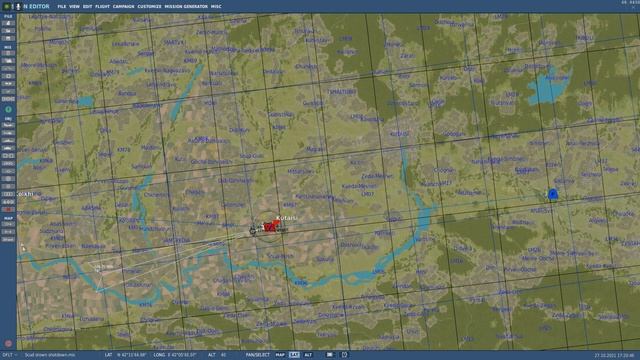Screen dimensions: 640x360
Task: Click the LONG coordinate readout
Action: coord(175,355)
